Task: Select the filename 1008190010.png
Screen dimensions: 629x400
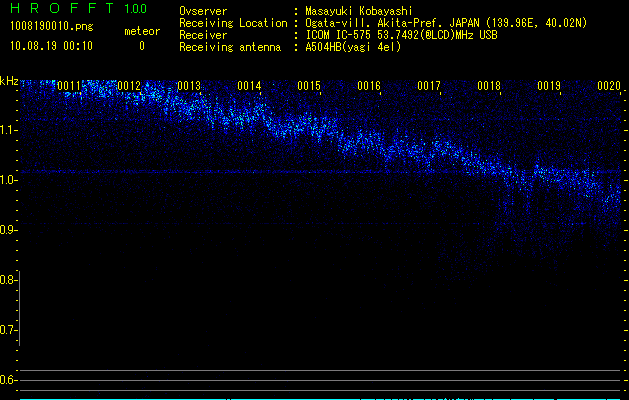Action: click(x=52, y=26)
